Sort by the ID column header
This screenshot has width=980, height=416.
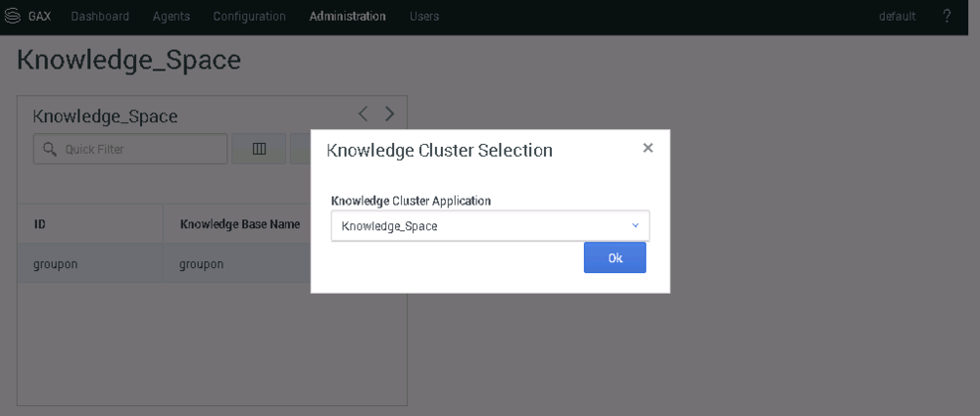tap(90, 223)
